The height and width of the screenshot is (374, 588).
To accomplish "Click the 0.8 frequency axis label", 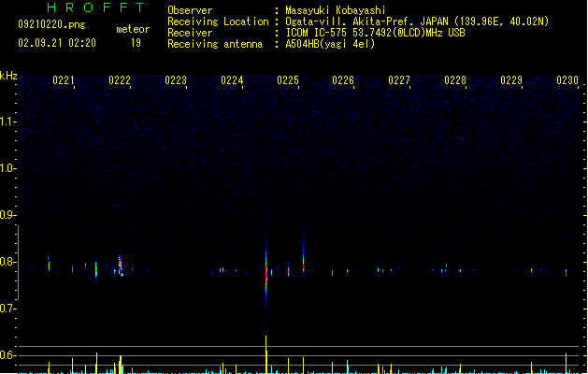I will point(7,262).
